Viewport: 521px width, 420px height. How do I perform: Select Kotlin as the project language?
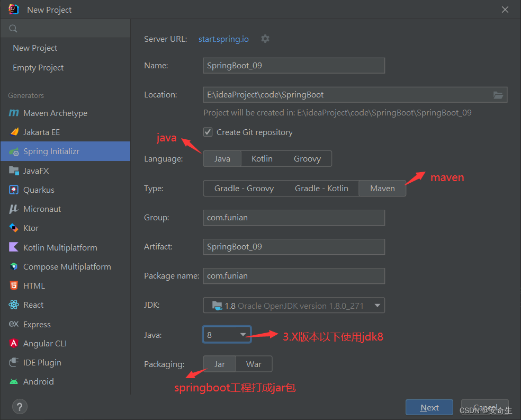coord(262,158)
